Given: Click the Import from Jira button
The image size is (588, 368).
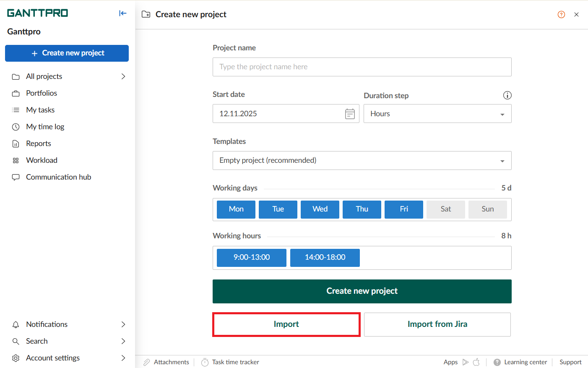Looking at the screenshot, I should point(437,324).
